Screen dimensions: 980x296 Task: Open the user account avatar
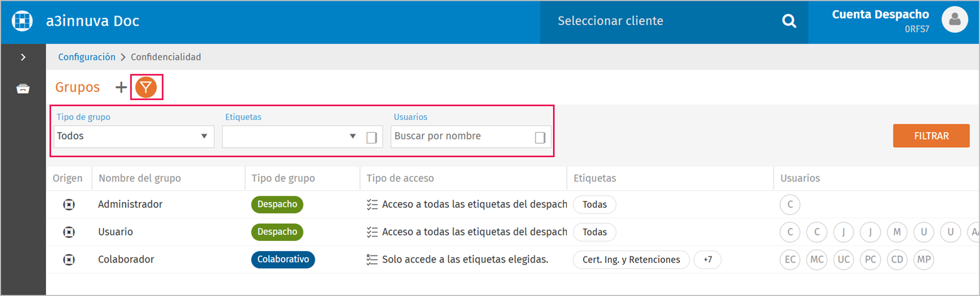click(954, 20)
